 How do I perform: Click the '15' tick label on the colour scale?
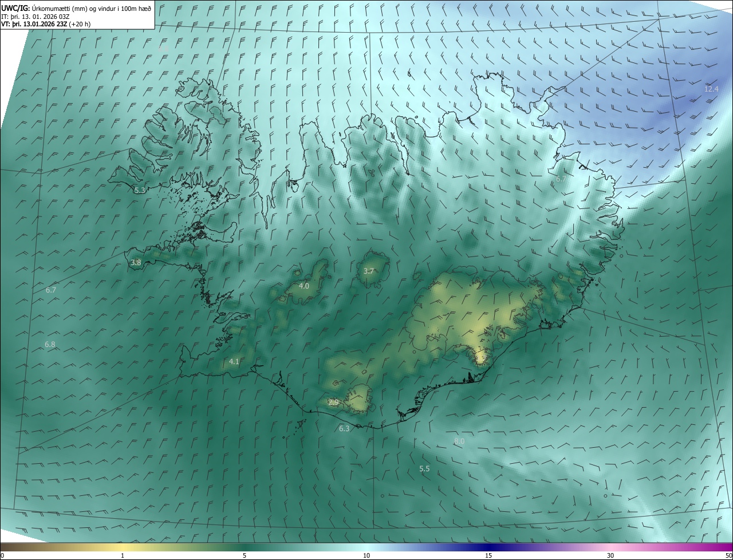(x=488, y=555)
